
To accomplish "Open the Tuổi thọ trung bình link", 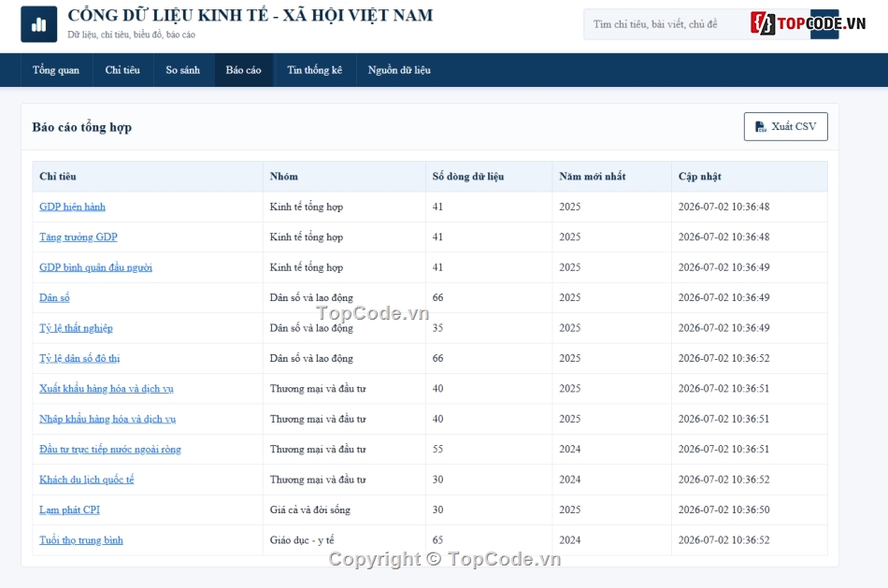I will pyautogui.click(x=81, y=539).
